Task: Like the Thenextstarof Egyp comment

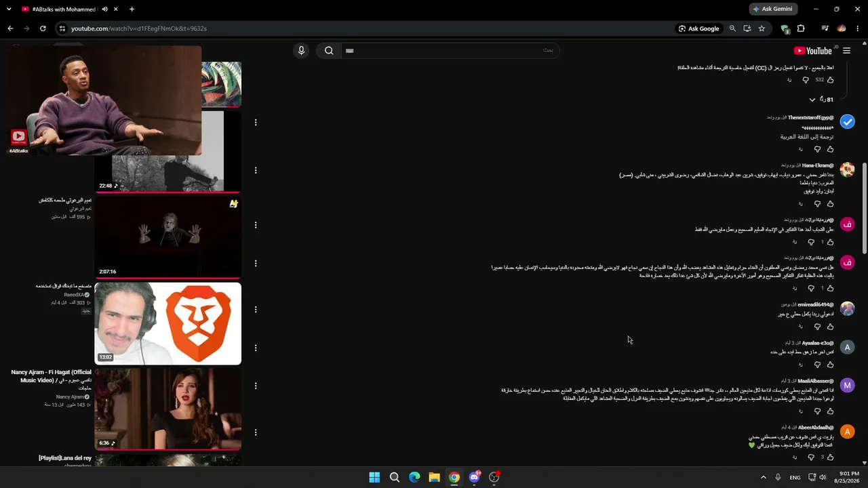Action: pos(831,149)
